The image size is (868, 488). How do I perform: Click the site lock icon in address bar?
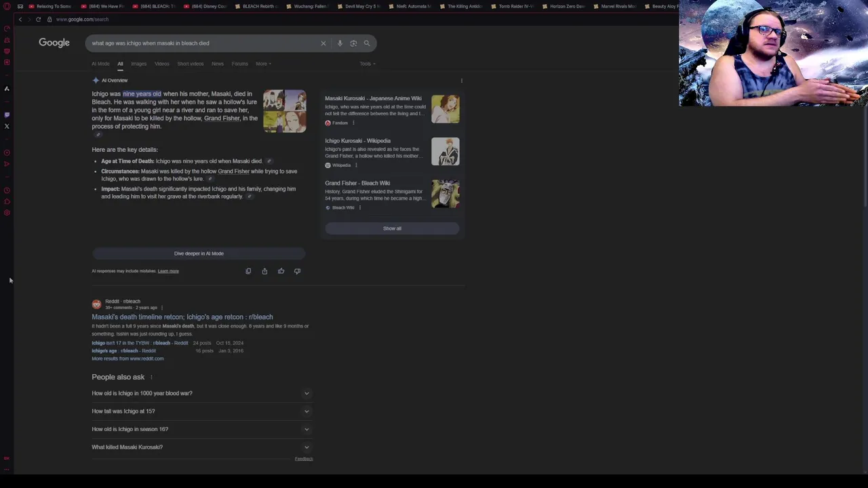(x=50, y=19)
